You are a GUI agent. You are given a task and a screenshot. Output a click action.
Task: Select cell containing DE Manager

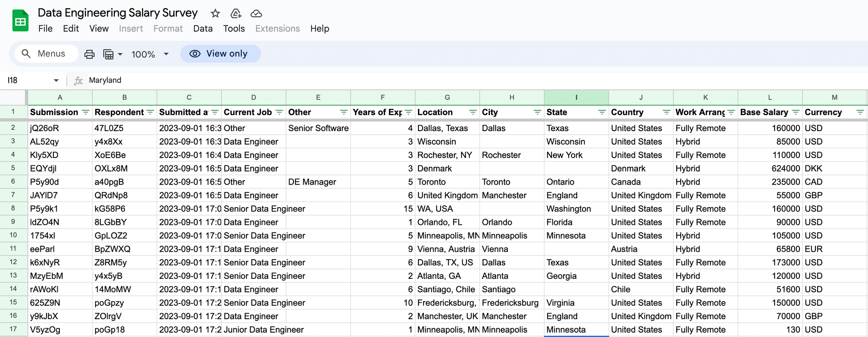tap(318, 182)
